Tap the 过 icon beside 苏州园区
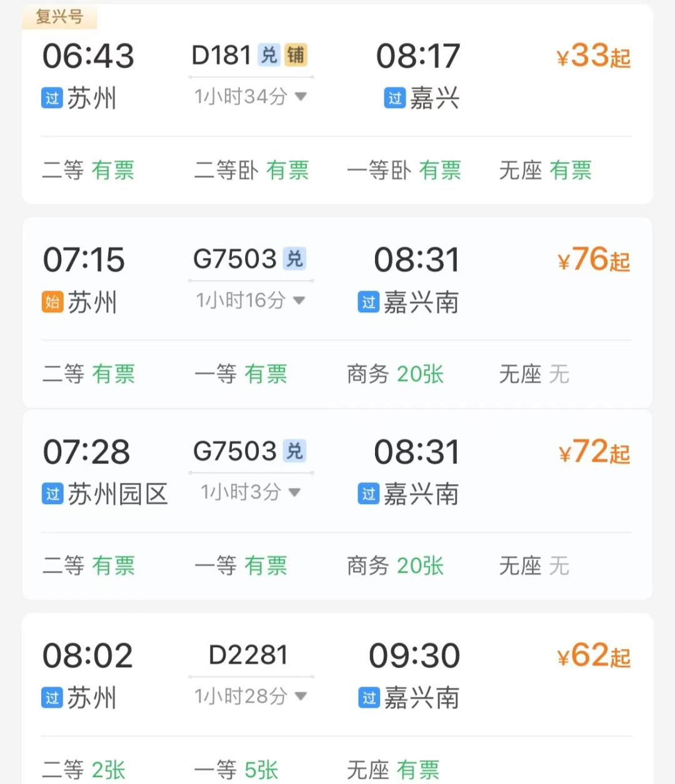Image resolution: width=675 pixels, height=784 pixels. tap(52, 494)
